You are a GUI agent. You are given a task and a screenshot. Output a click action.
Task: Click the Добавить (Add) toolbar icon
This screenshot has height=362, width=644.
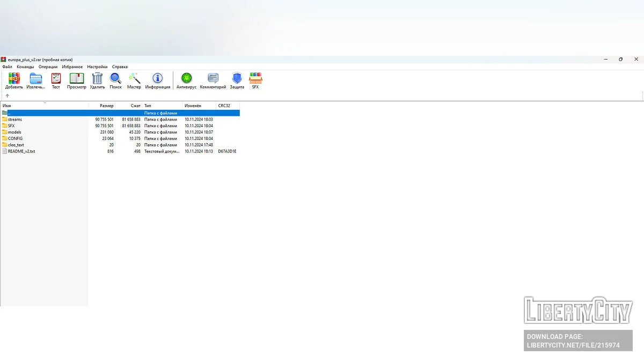pyautogui.click(x=14, y=79)
